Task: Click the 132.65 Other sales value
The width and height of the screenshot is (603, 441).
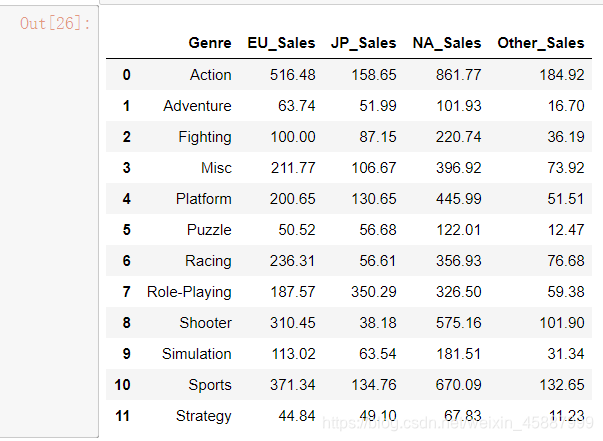Action: pyautogui.click(x=561, y=385)
